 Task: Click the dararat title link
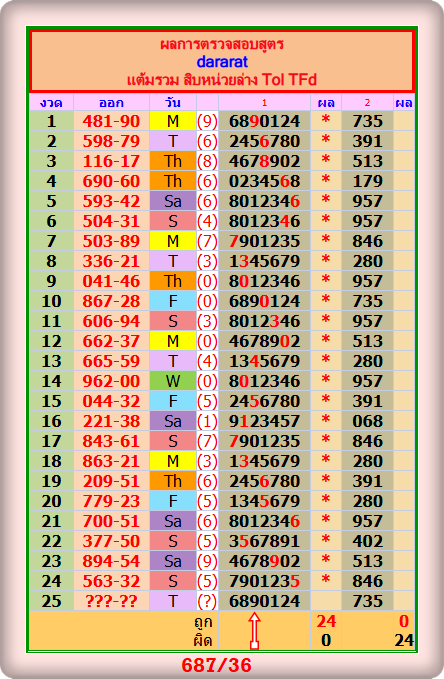pyautogui.click(x=222, y=62)
